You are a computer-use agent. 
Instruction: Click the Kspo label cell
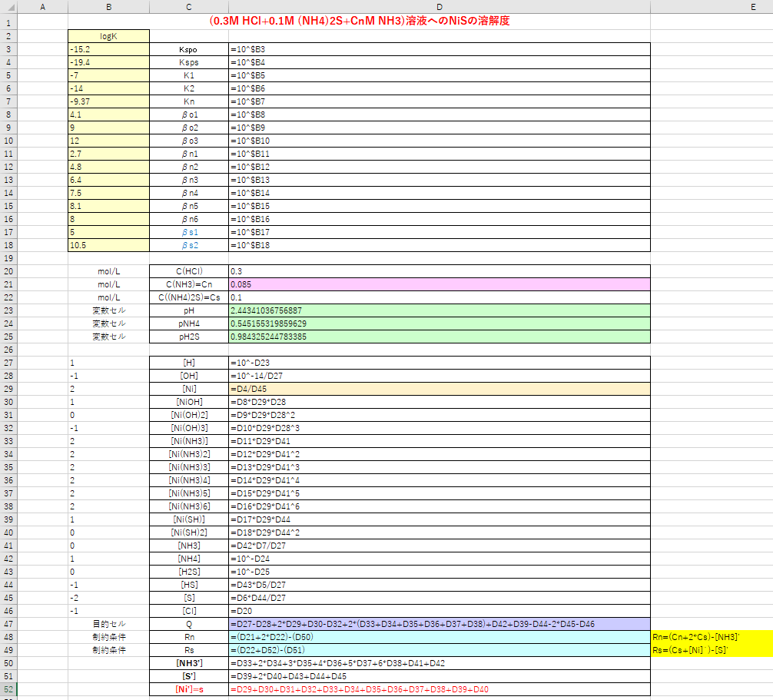coord(189,49)
